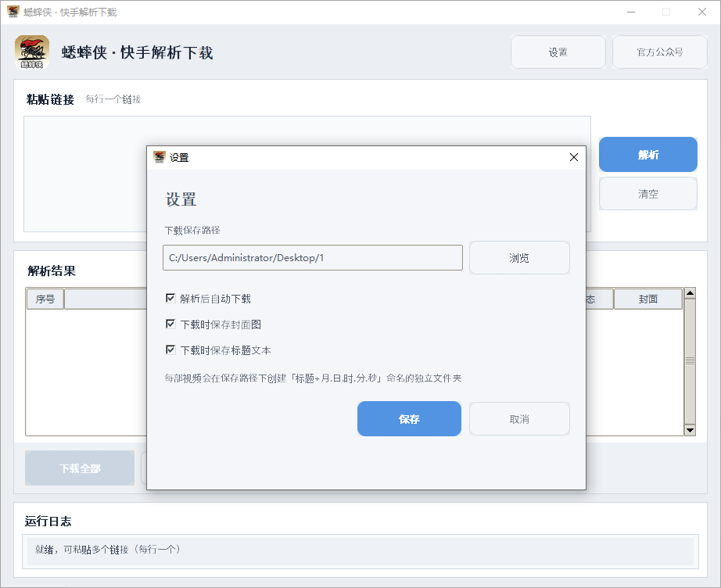
Task: Click the run log text box
Action: (x=360, y=551)
